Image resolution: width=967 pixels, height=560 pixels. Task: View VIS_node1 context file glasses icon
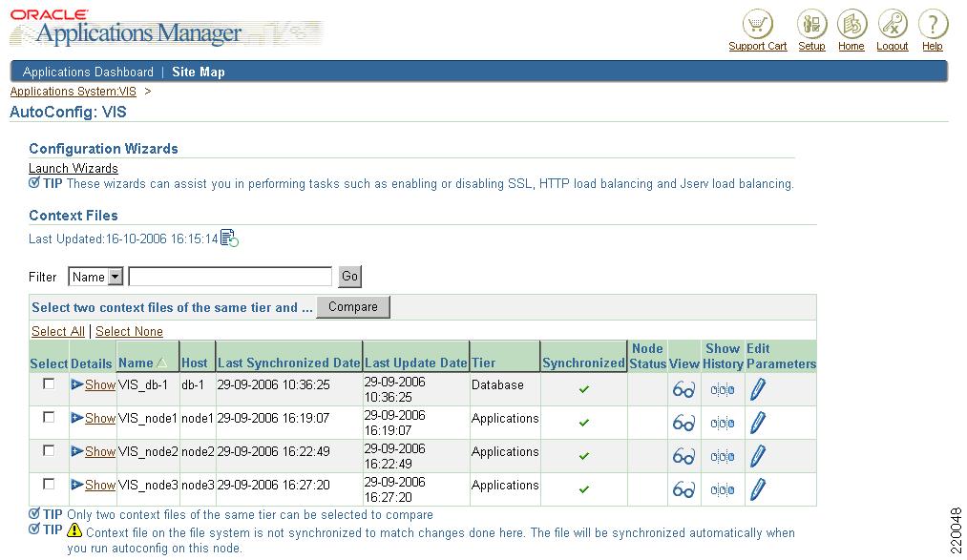683,423
